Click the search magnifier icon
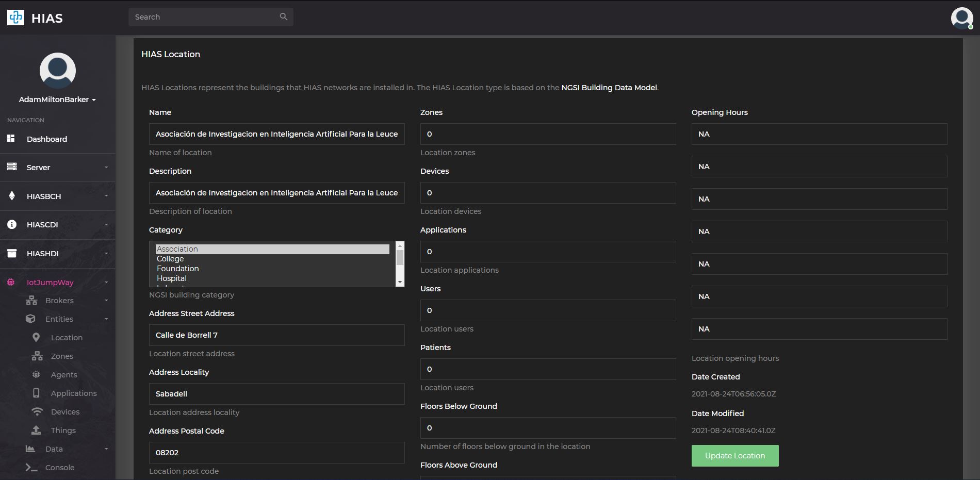 click(284, 16)
